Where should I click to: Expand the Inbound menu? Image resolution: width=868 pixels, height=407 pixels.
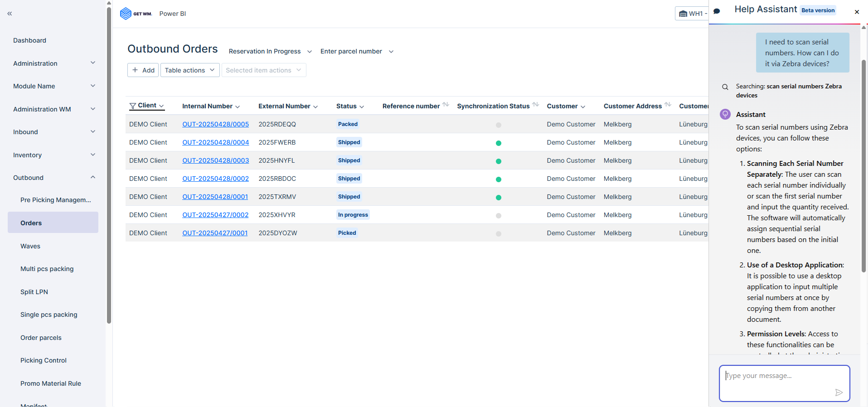[53, 132]
